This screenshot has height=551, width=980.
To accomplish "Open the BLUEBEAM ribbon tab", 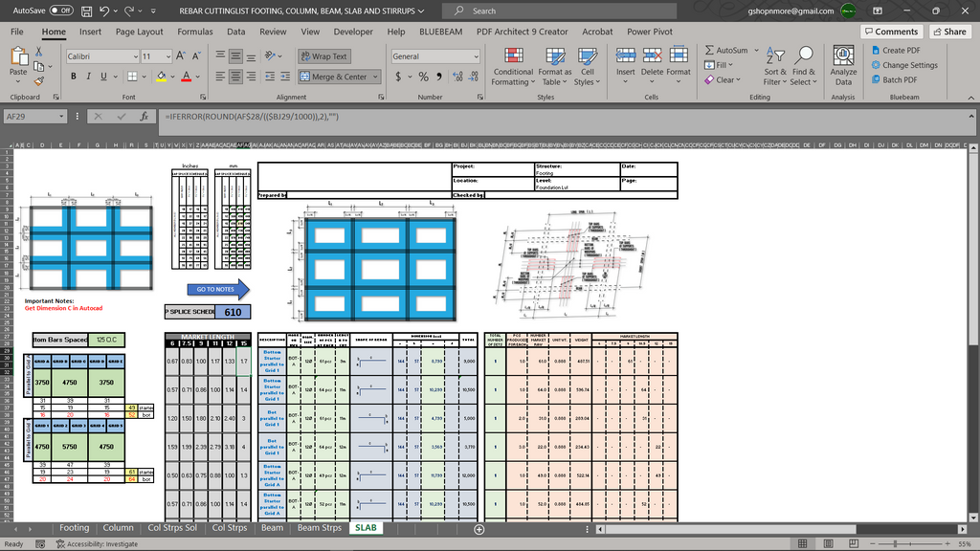I will [x=440, y=32].
